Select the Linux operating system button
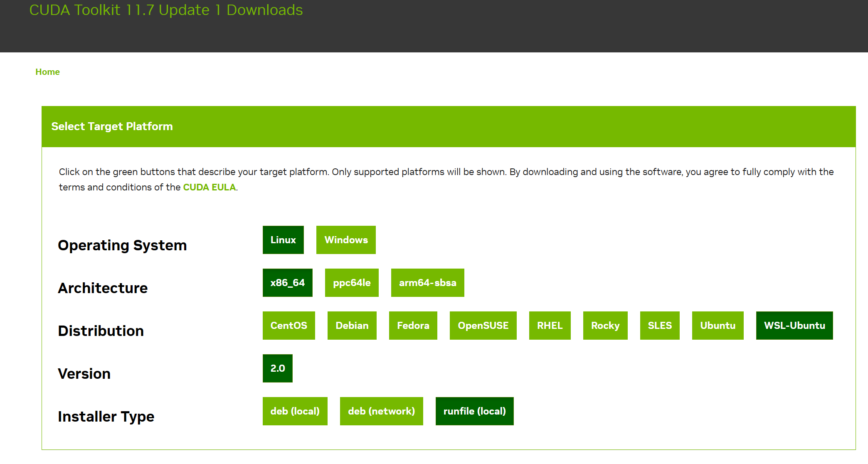The image size is (868, 464). point(283,240)
